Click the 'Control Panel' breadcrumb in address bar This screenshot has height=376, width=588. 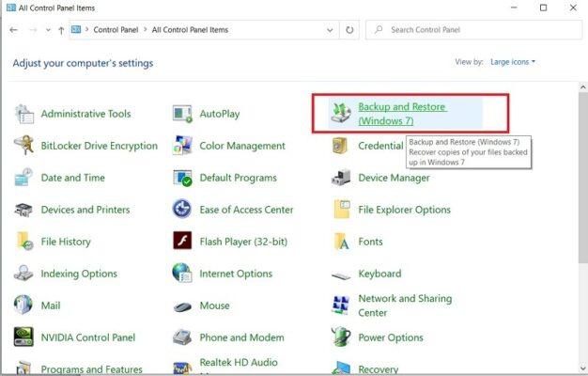[116, 30]
